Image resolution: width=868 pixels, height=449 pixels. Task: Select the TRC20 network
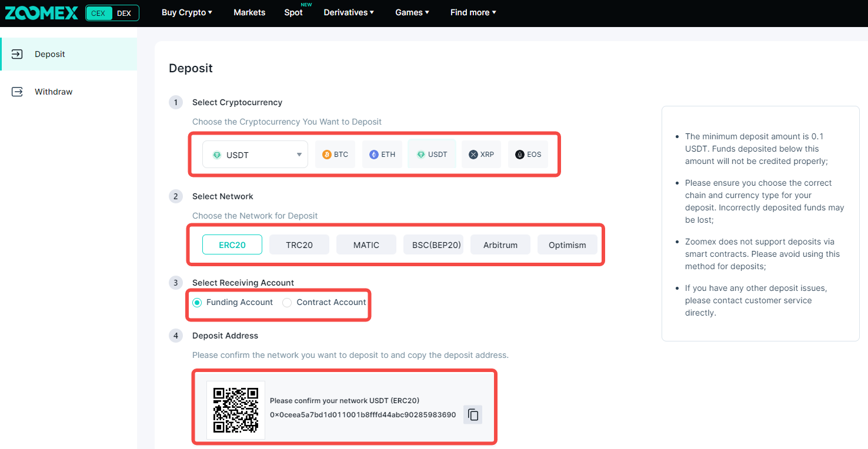(x=299, y=244)
